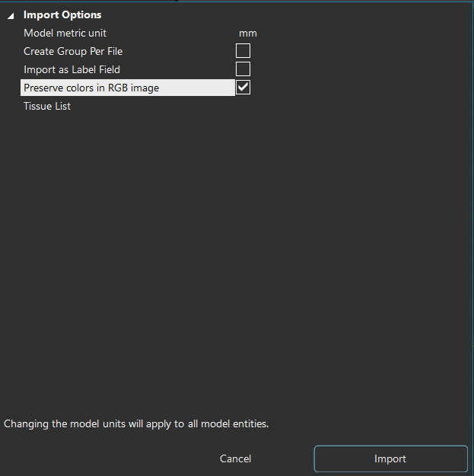Enable the Create Group Per File checkbox
The image size is (474, 476).
pyautogui.click(x=243, y=51)
